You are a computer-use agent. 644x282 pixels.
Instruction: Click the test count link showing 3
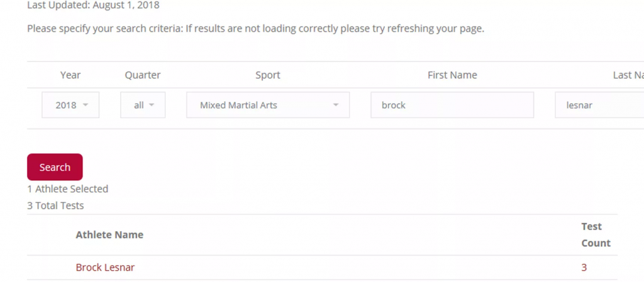tap(584, 268)
